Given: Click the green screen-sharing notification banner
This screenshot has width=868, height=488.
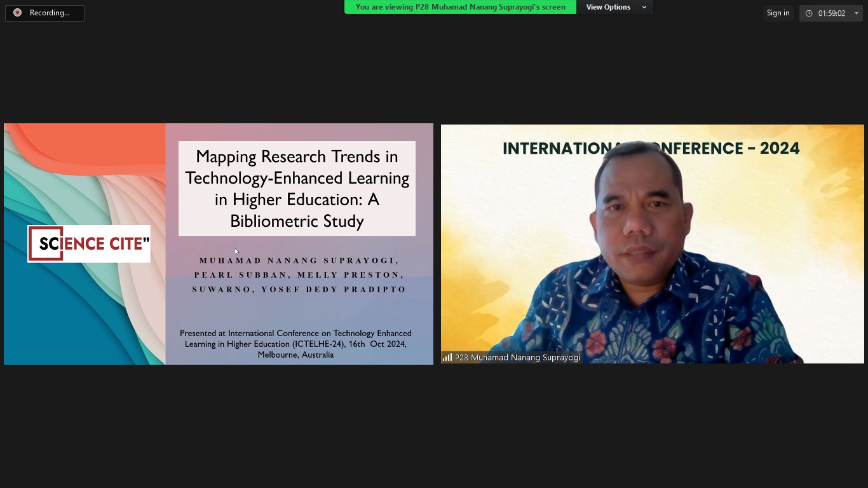Looking at the screenshot, I should coord(460,7).
